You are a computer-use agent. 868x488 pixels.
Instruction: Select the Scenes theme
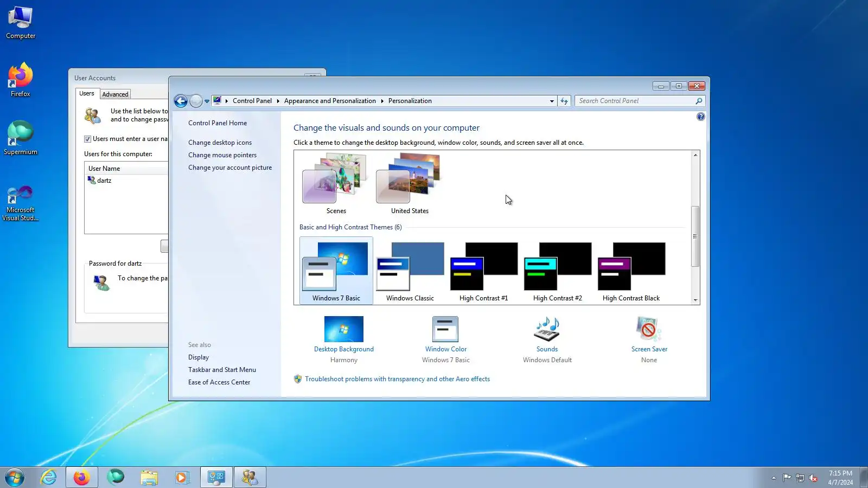(336, 184)
